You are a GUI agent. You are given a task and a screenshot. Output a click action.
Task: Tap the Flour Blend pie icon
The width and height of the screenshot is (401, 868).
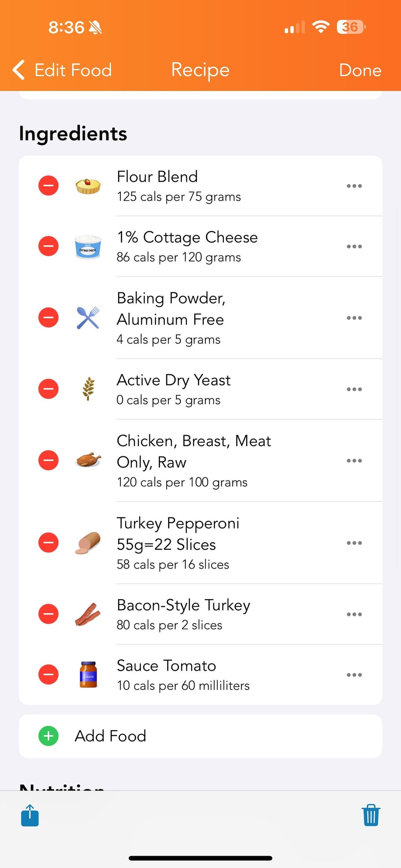pos(88,186)
